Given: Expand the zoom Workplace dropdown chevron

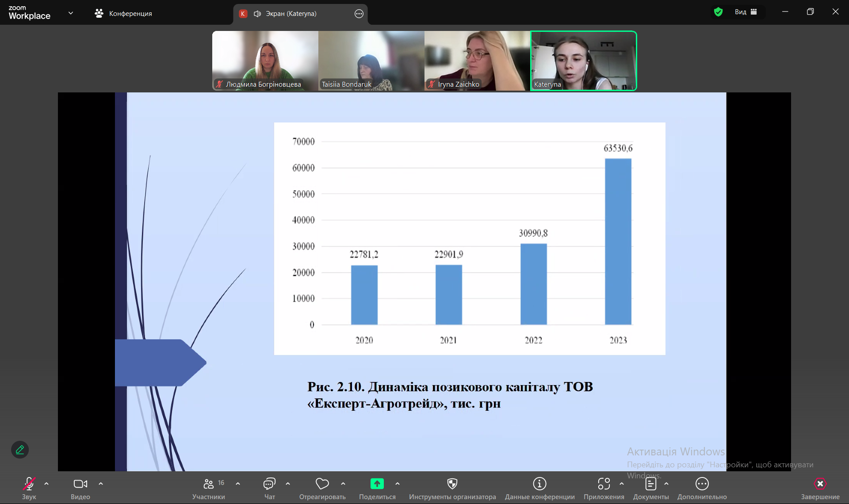Looking at the screenshot, I should (x=71, y=13).
